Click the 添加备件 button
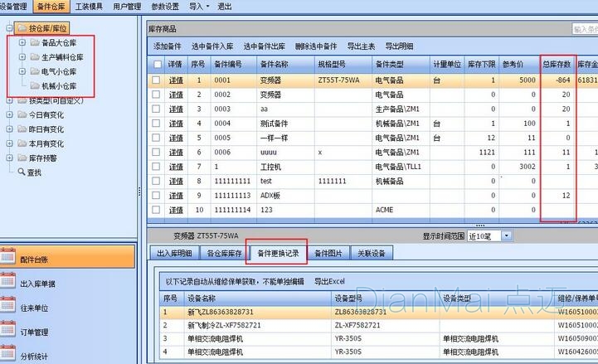Screen dimensions: 598x364 (167, 46)
